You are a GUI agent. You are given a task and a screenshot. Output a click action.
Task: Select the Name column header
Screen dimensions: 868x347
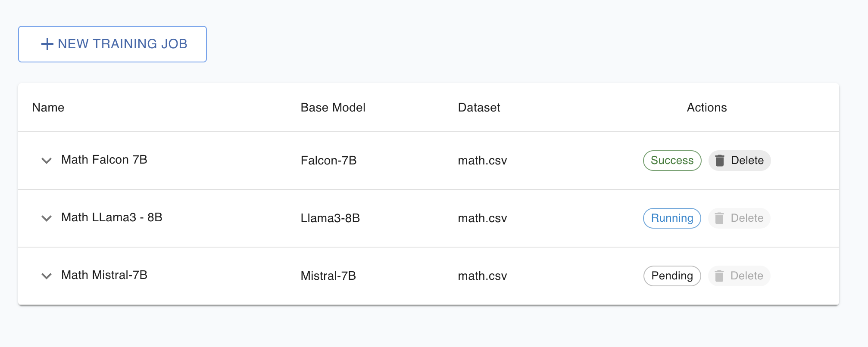tap(48, 108)
